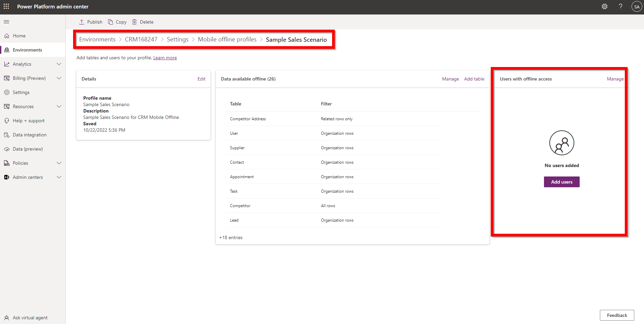
Task: Open the app launcher waffle icon
Action: pyautogui.click(x=6, y=6)
